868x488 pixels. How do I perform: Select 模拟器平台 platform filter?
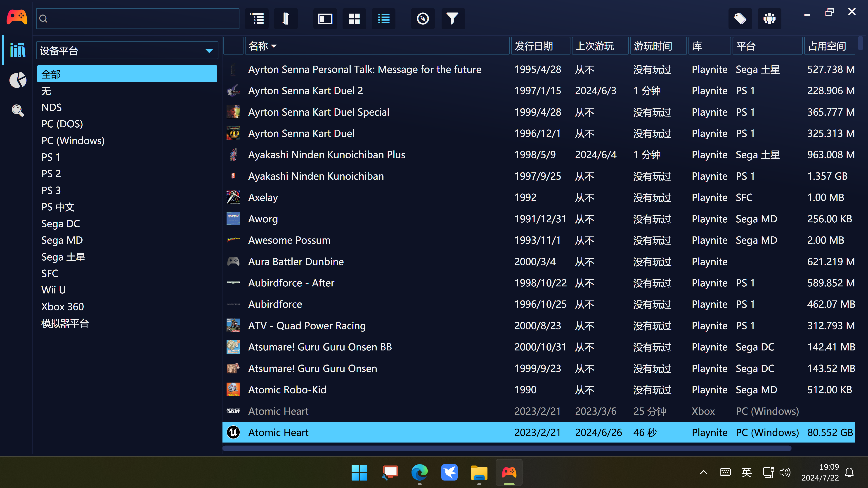coord(127,323)
